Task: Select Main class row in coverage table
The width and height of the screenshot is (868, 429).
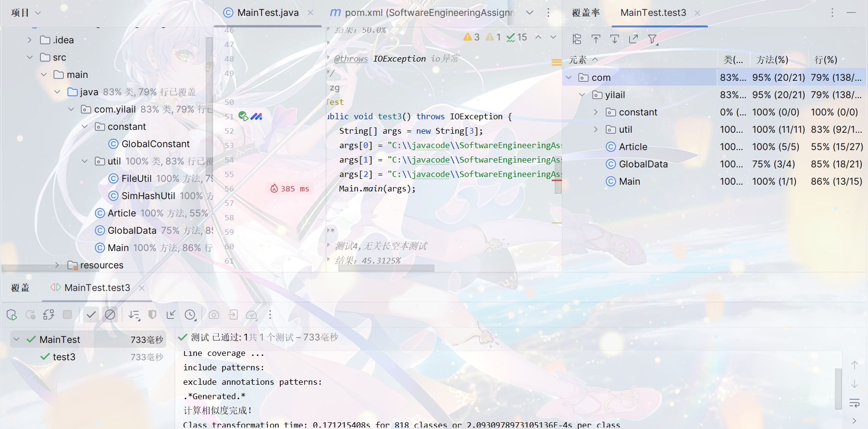Action: (714, 181)
